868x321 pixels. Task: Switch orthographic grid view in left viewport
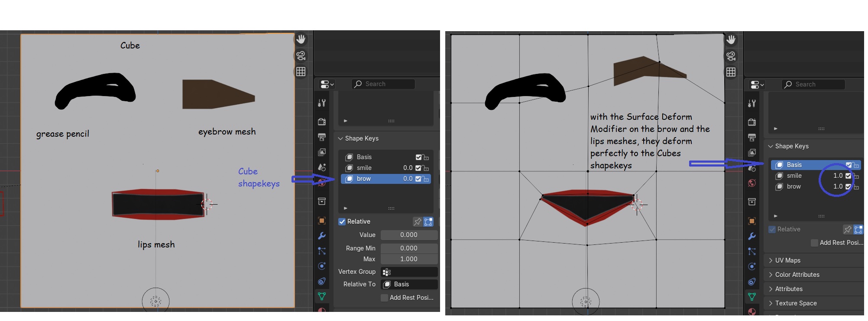click(301, 71)
